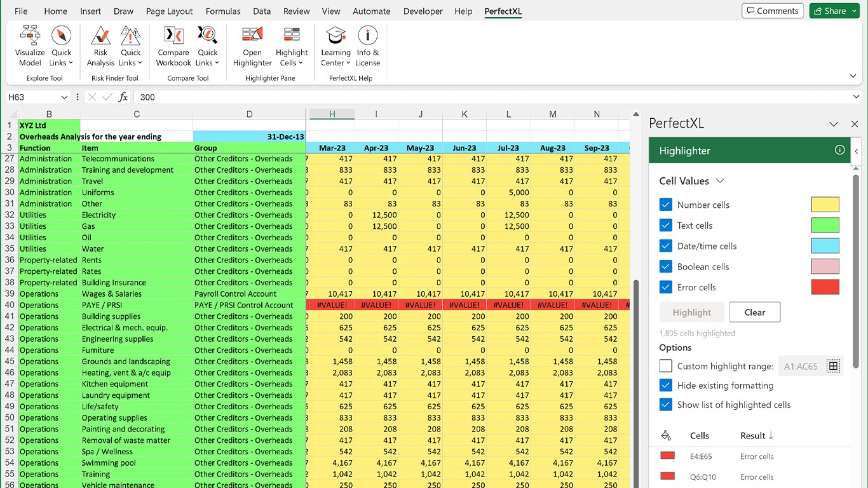Collapse the pane side arrow
Screen dimensions: 868x488
(x=857, y=151)
